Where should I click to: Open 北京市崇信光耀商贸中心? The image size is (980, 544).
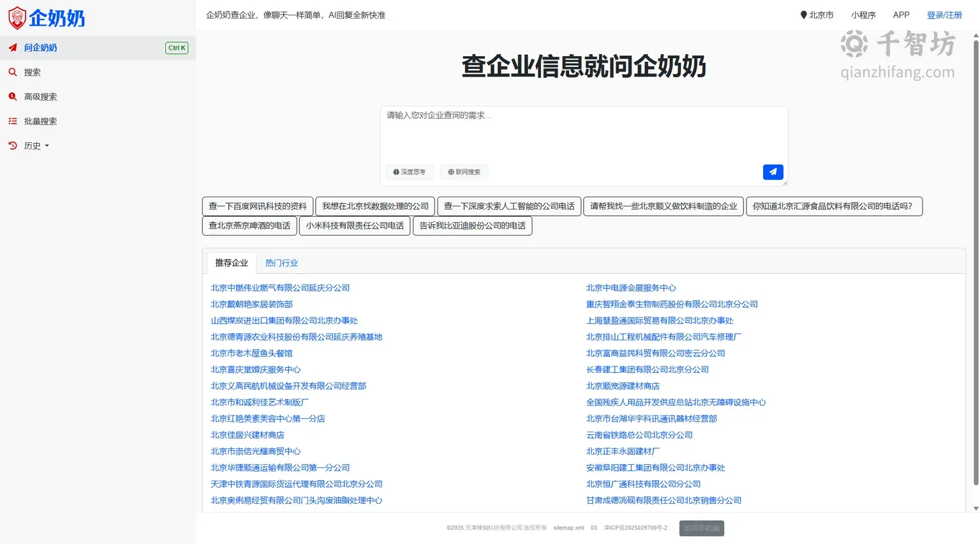pyautogui.click(x=255, y=451)
